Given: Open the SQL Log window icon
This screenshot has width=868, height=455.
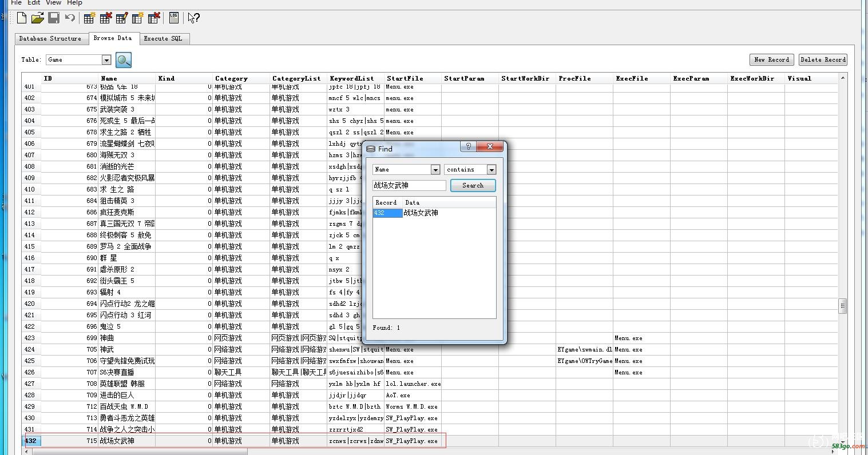Looking at the screenshot, I should point(174,18).
